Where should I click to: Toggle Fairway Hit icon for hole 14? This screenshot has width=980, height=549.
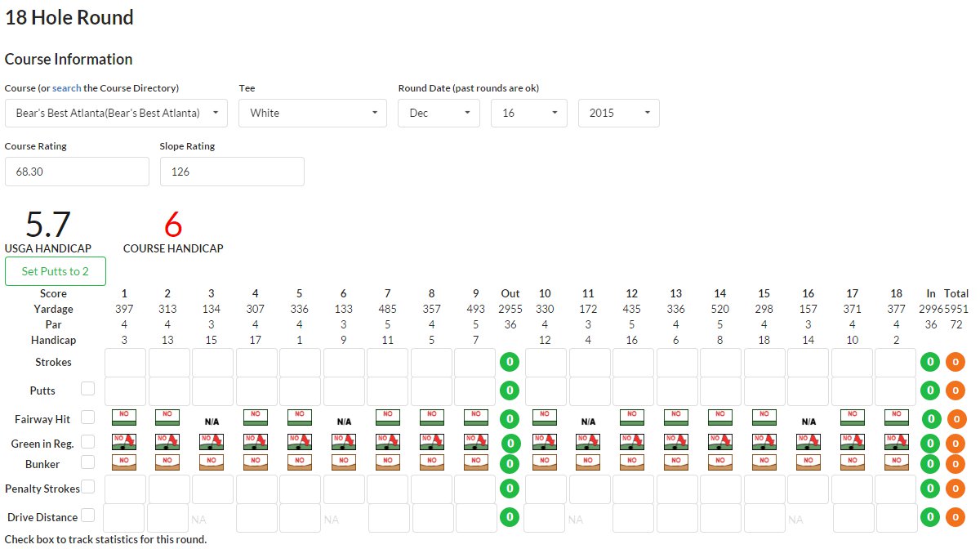point(719,417)
